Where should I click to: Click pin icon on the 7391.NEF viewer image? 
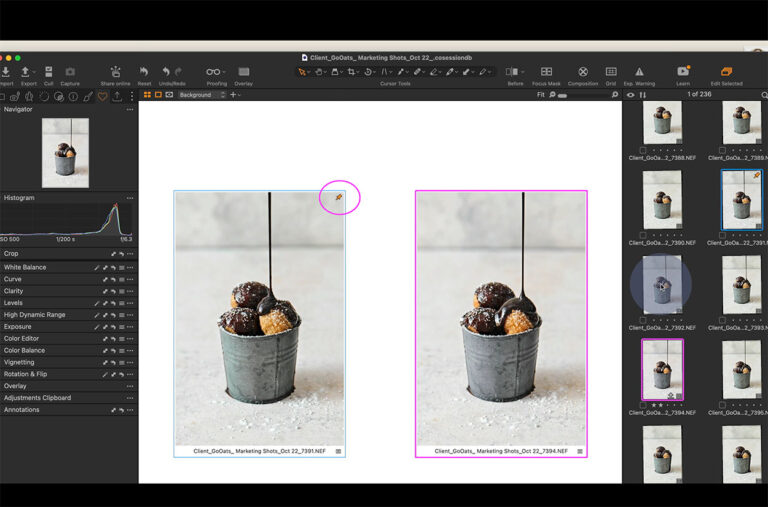[338, 197]
